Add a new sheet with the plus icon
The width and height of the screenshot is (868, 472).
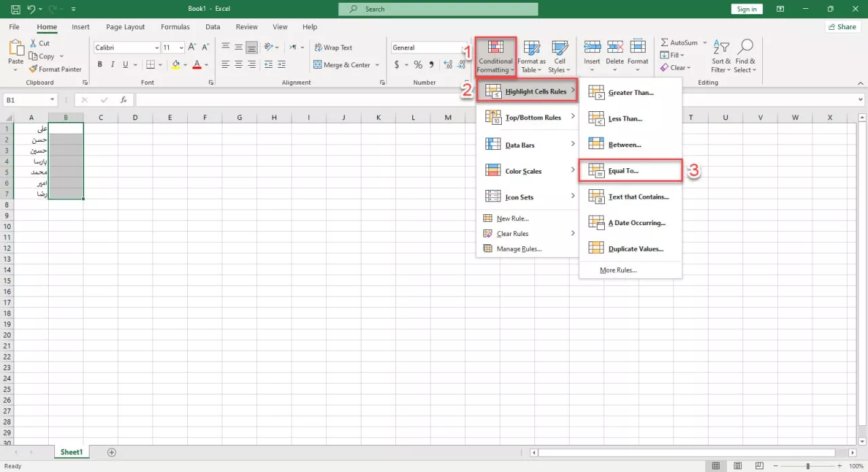112,452
